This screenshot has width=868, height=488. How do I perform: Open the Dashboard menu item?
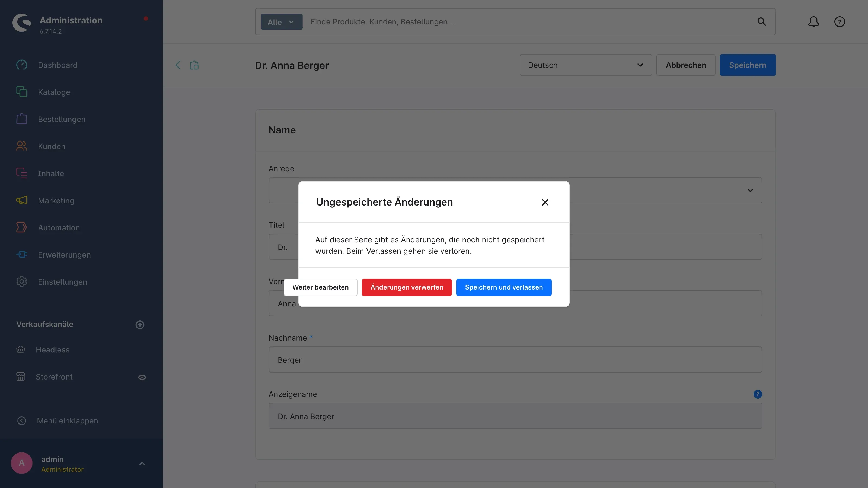point(58,65)
